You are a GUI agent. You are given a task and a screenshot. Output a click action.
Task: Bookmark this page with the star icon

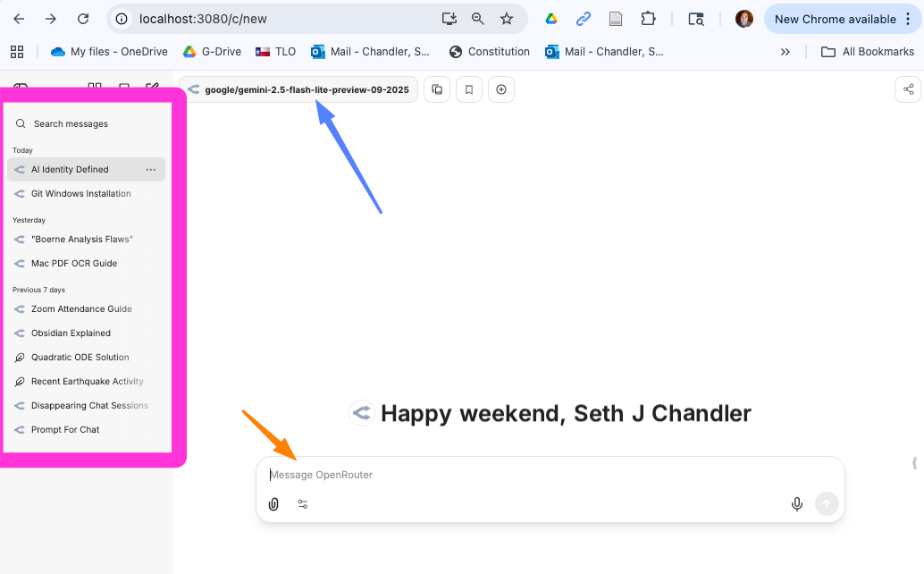[507, 19]
